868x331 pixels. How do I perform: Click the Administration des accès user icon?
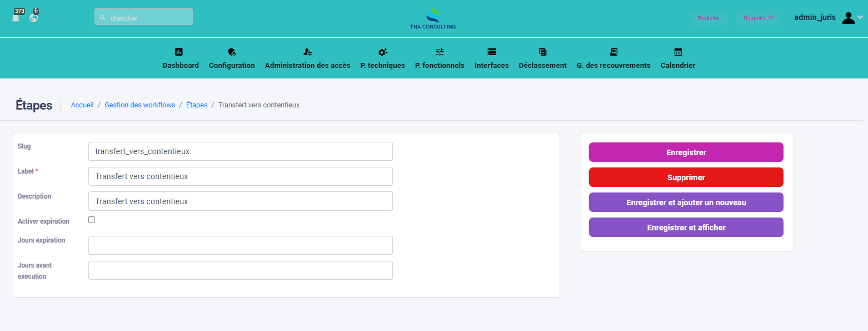pyautogui.click(x=307, y=52)
